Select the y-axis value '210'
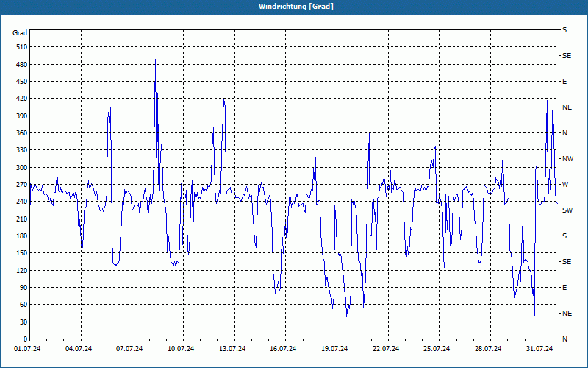The height and width of the screenshot is (368, 588). tap(22, 219)
